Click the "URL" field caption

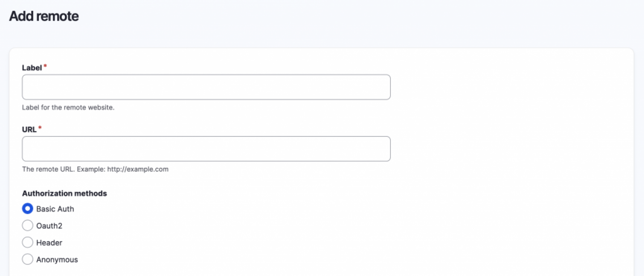click(30, 130)
